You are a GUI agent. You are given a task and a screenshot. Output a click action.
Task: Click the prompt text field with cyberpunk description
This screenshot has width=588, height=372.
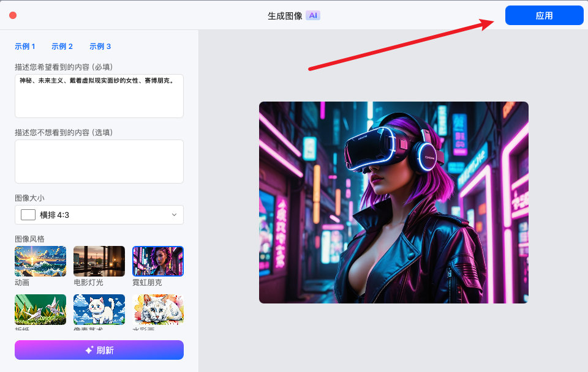[99, 95]
